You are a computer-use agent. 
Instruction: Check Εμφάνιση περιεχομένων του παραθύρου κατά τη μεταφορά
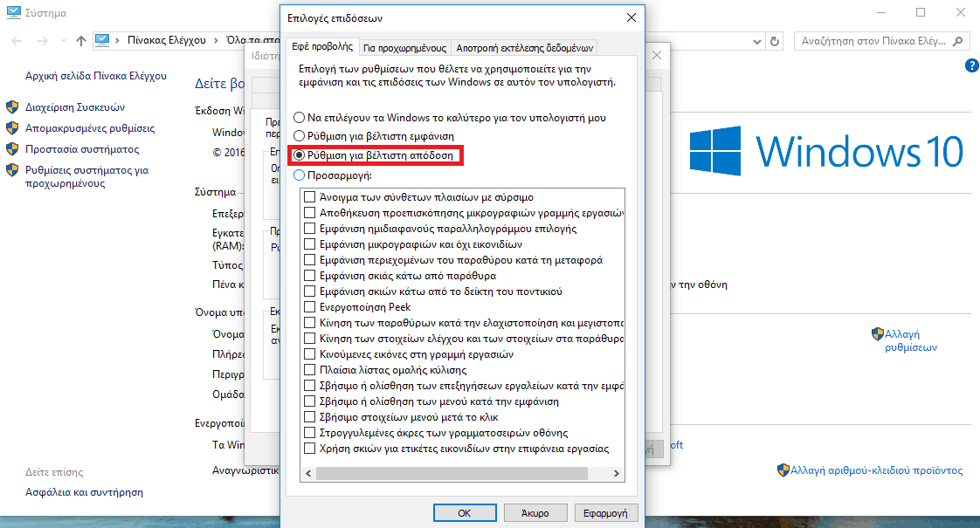[x=309, y=259]
